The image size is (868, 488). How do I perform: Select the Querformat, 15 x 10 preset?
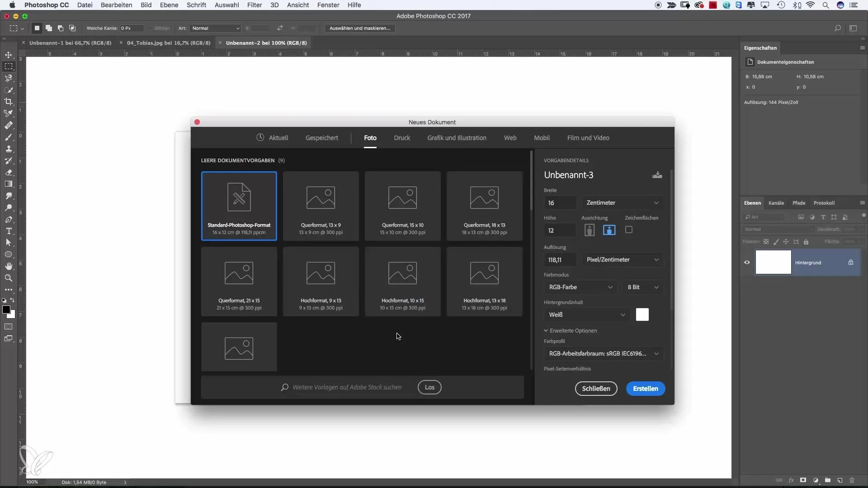coord(403,206)
